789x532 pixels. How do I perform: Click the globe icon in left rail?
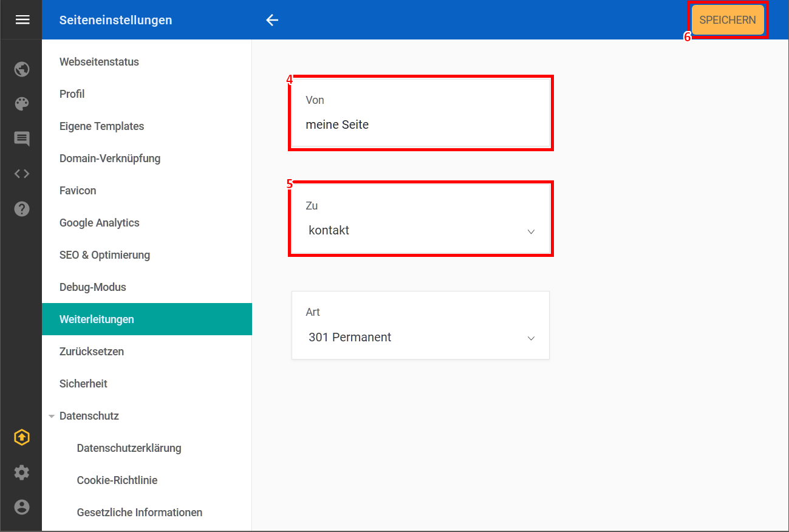click(22, 69)
